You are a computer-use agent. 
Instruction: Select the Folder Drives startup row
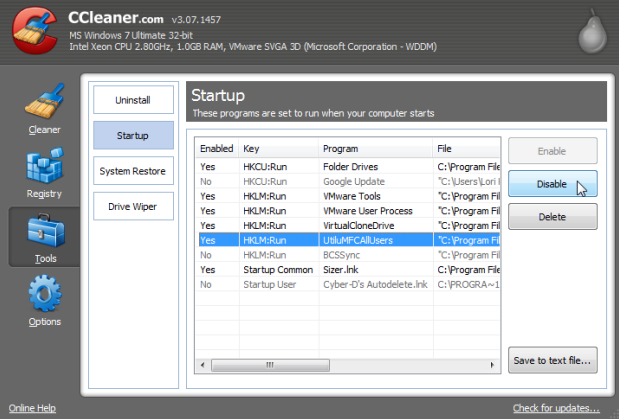pos(348,167)
